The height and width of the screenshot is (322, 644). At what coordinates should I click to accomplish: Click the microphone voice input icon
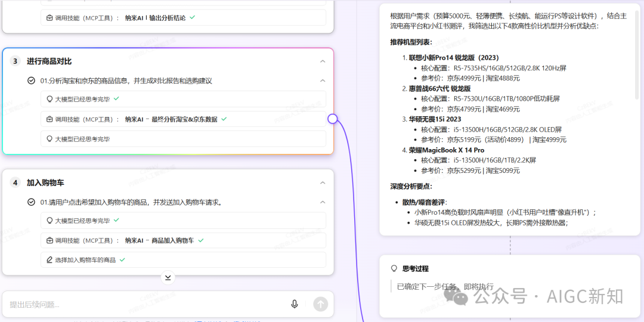(x=294, y=304)
